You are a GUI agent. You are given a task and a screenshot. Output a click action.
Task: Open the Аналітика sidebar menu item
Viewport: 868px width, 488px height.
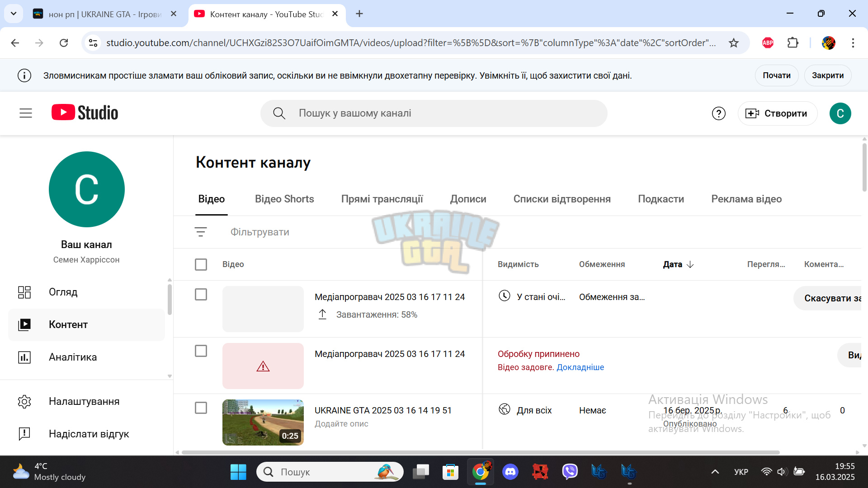pyautogui.click(x=87, y=357)
